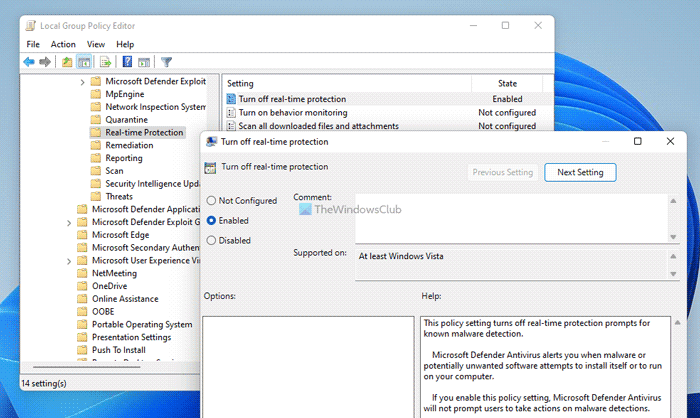700x418 pixels.
Task: Click the OneDrive folder icon
Action: [82, 286]
